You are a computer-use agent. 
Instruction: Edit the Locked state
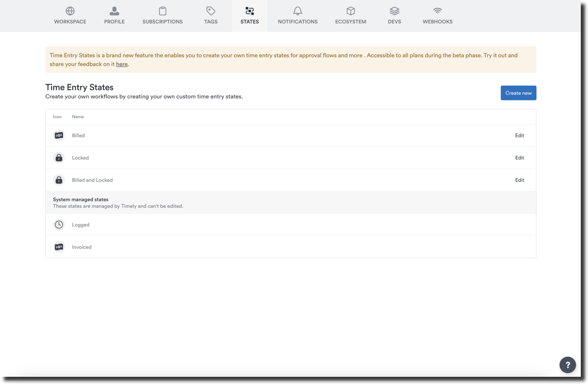click(519, 157)
